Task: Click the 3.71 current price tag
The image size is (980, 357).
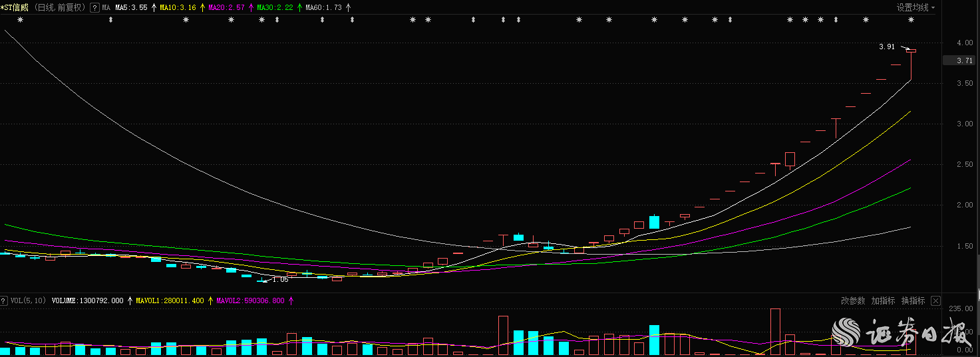Action: pyautogui.click(x=961, y=60)
